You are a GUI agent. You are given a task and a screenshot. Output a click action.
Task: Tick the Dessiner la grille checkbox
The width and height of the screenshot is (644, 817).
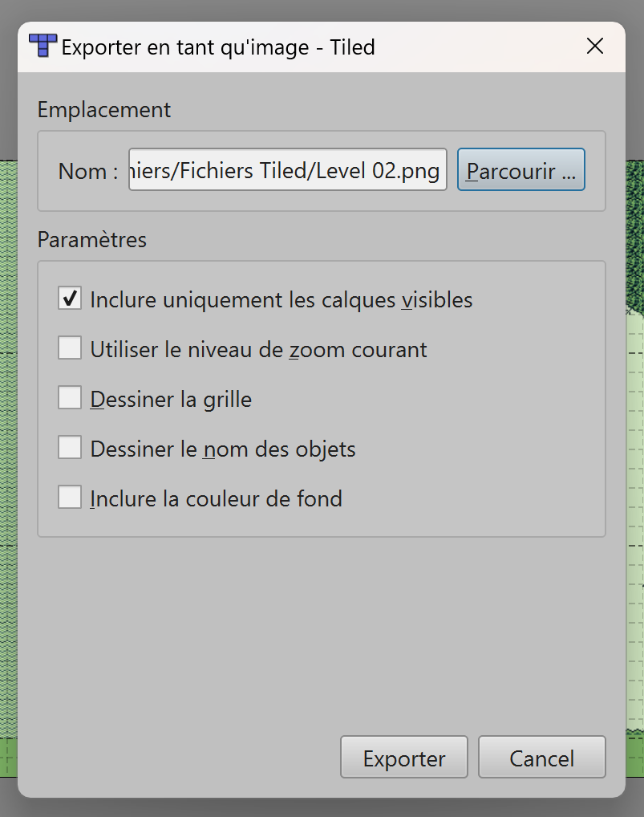coord(70,398)
